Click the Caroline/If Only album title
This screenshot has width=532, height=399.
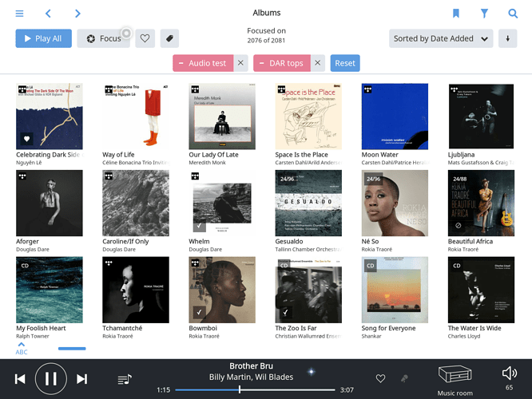point(125,241)
